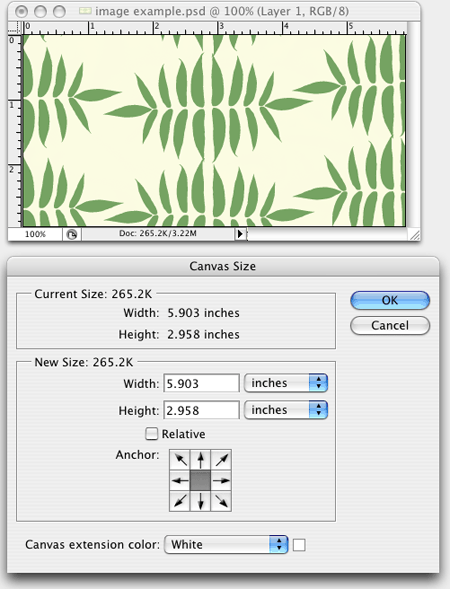Click the 100% zoom field in status bar
450x589 pixels.
35,234
